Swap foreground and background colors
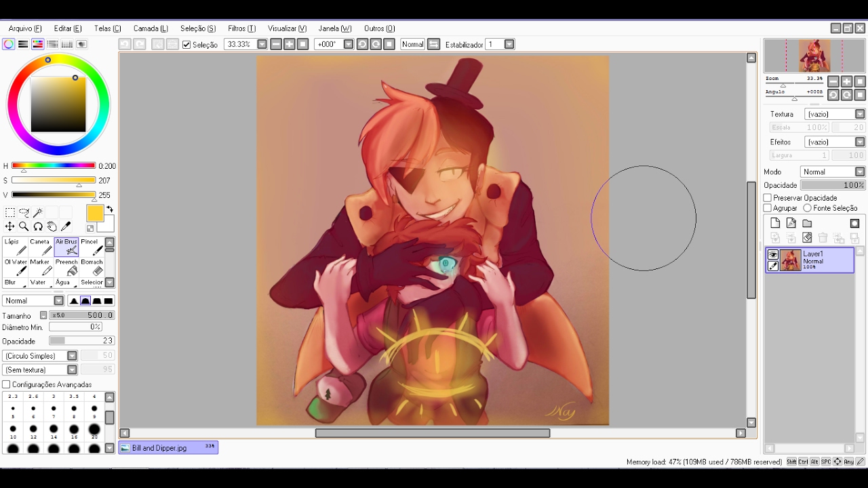 [110, 209]
